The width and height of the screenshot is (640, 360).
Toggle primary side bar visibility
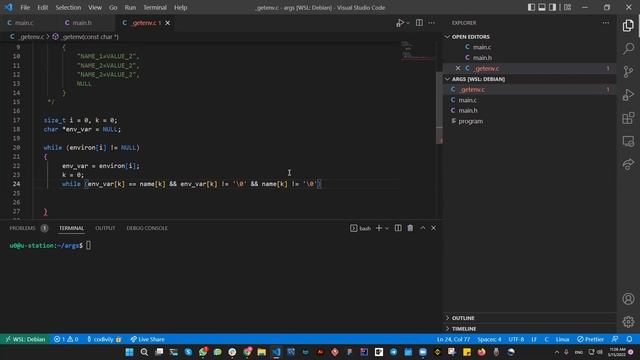point(531,7)
